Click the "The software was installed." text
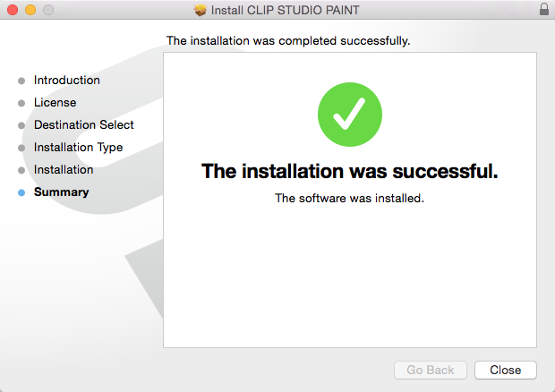The height and width of the screenshot is (392, 555). [349, 199]
